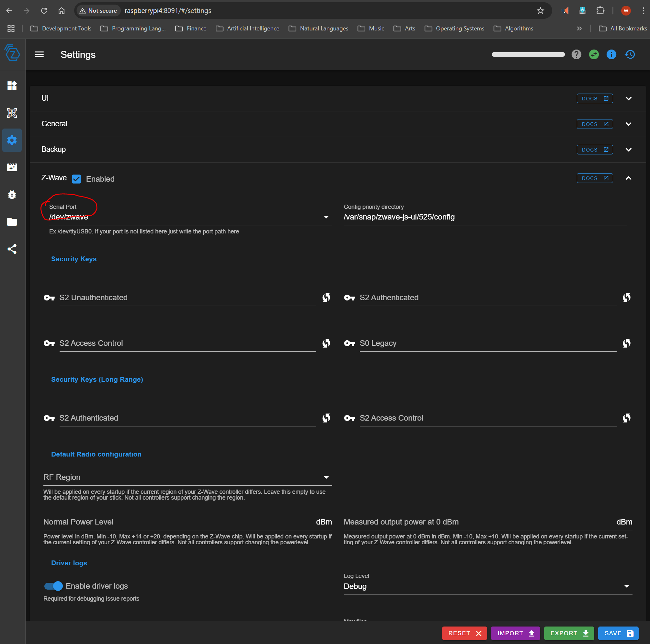The image size is (650, 644).
Task: Open the Music bookmark folder
Action: (371, 28)
